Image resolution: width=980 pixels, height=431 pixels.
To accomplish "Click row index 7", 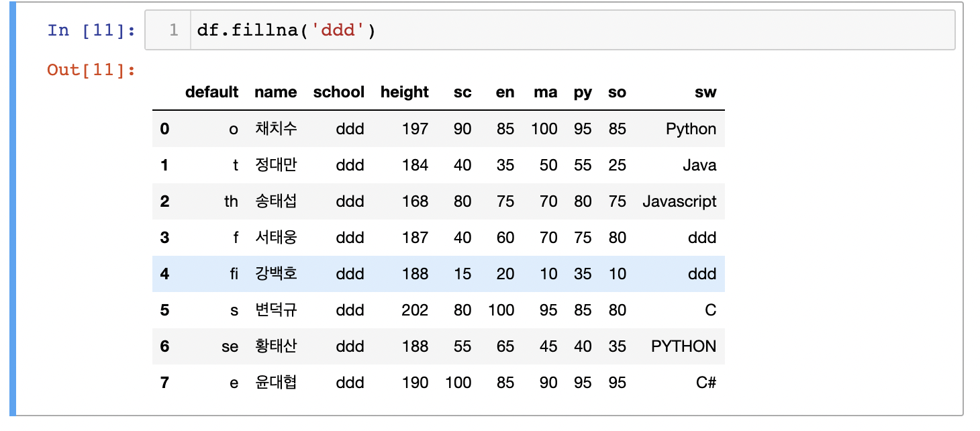I will [x=164, y=383].
